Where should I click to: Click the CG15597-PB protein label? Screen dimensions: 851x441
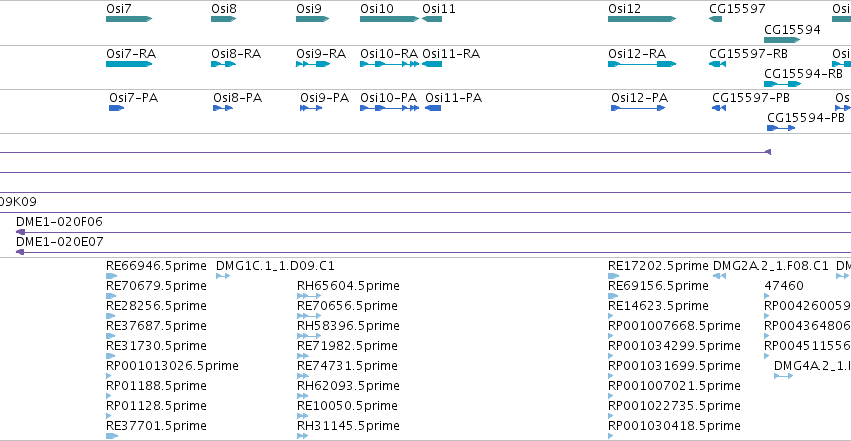tap(751, 98)
